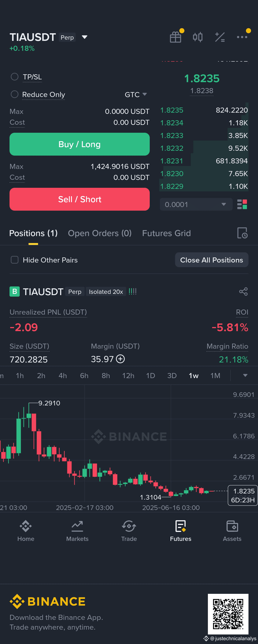Open the 0.0001 price precision dropdown
This screenshot has width=258, height=644.
[196, 204]
